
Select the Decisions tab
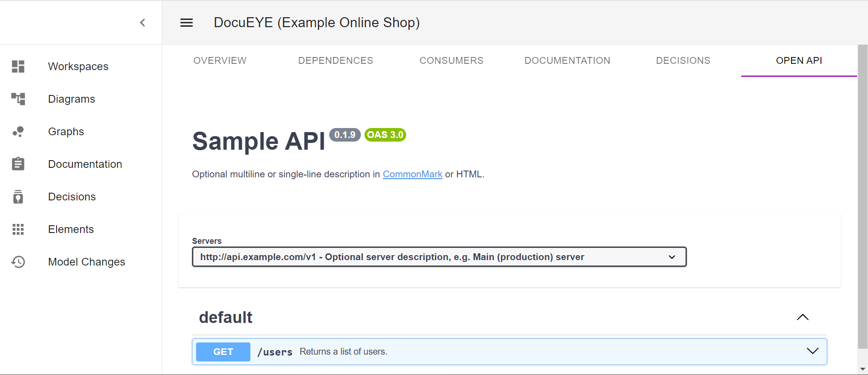(x=683, y=61)
